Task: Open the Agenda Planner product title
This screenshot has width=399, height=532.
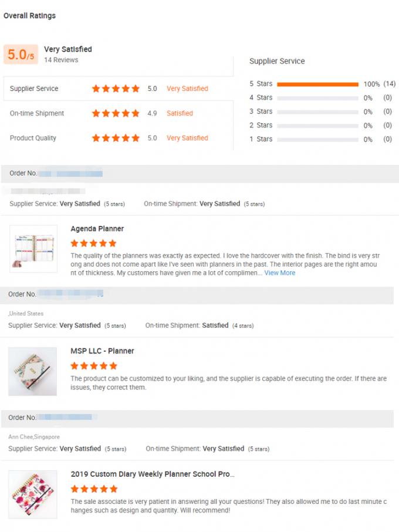Action: (x=97, y=229)
